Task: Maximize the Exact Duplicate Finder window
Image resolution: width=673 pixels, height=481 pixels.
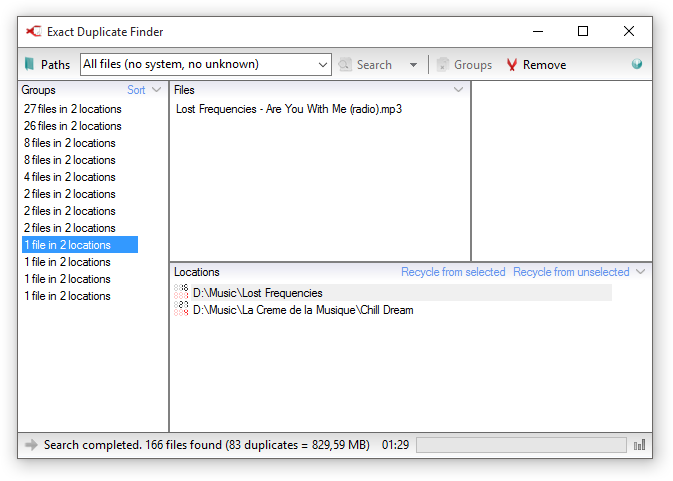Action: 583,31
